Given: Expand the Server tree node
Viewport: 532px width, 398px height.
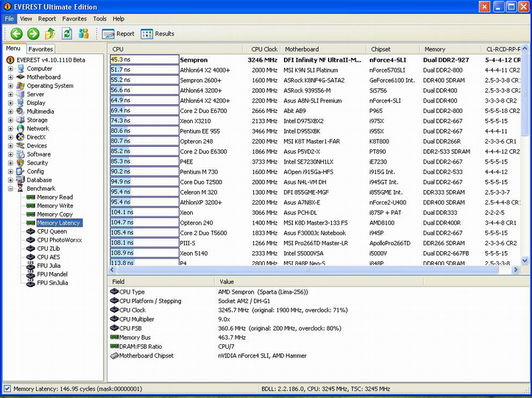Looking at the screenshot, I should [x=11, y=94].
